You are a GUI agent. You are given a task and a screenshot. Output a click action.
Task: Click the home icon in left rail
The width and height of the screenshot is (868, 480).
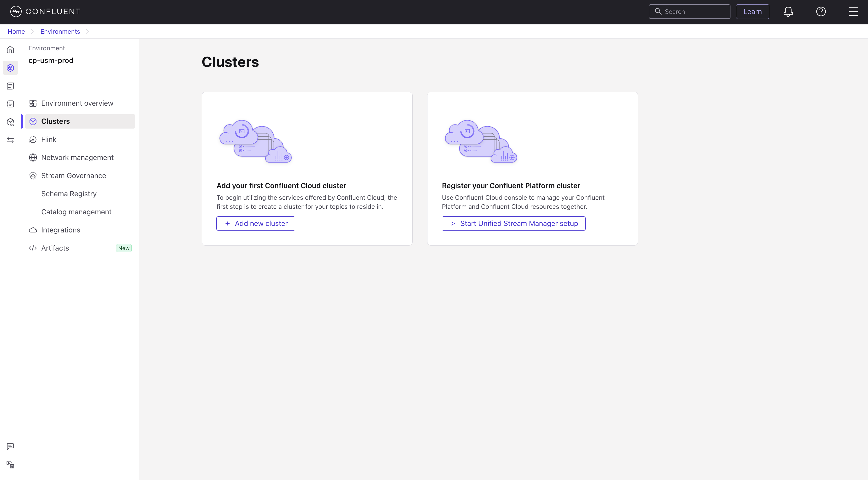coord(10,50)
